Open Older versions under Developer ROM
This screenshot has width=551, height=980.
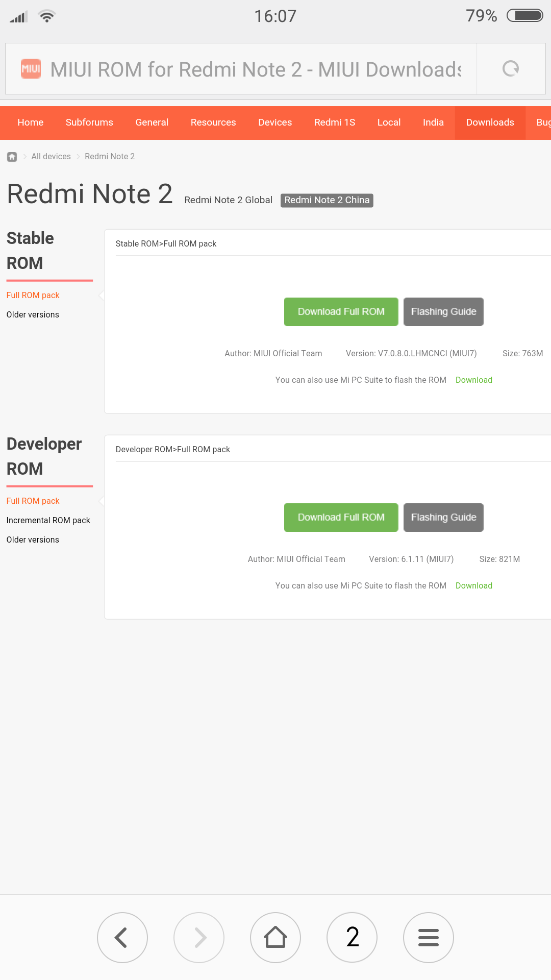[33, 540]
